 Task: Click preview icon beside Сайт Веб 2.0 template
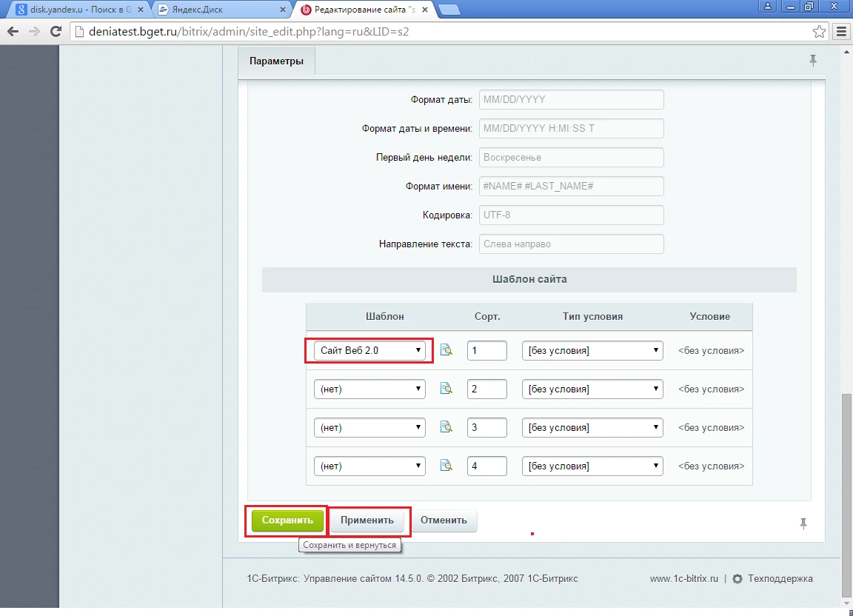tap(446, 350)
